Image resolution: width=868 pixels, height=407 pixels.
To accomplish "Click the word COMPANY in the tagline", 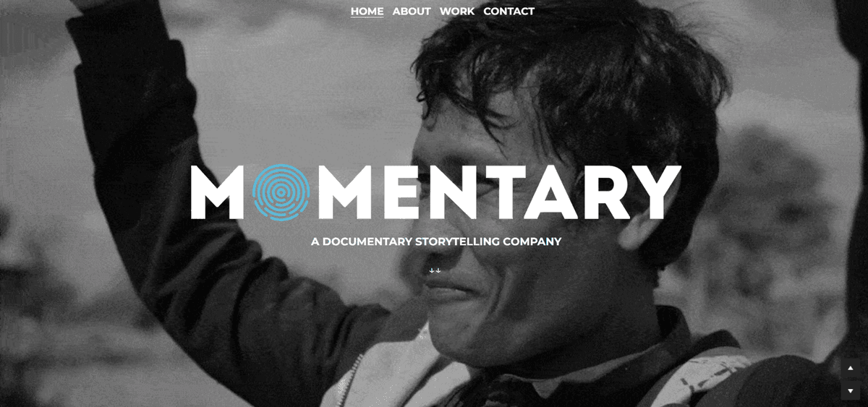I will point(532,241).
